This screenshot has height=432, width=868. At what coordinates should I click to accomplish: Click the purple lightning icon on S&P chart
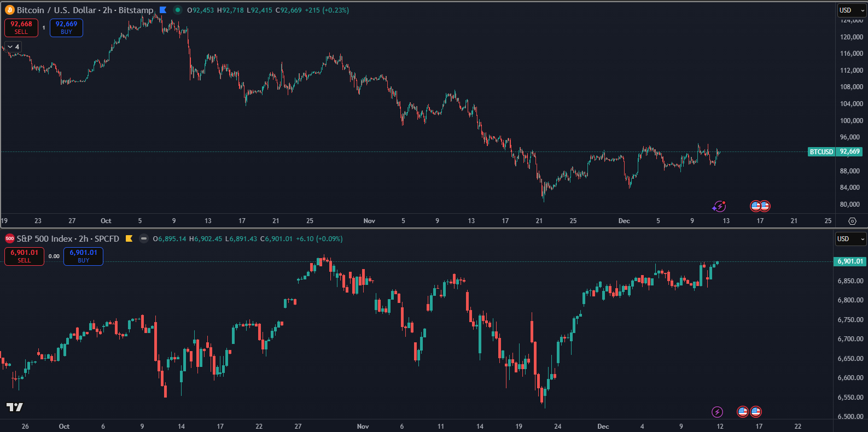717,412
